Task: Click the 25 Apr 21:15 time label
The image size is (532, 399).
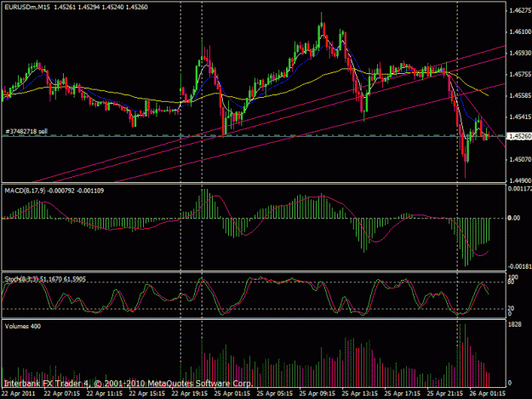Action: click(445, 394)
